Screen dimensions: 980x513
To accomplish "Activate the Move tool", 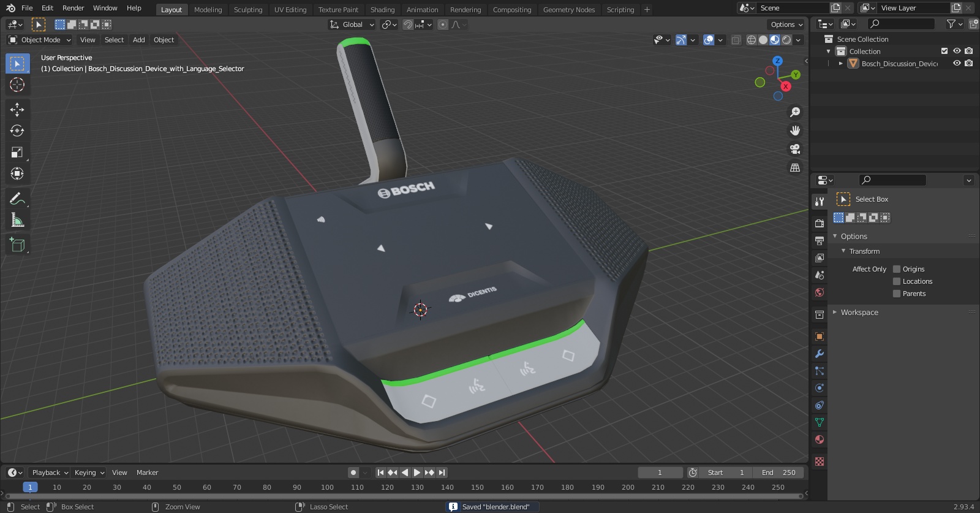I will click(17, 110).
